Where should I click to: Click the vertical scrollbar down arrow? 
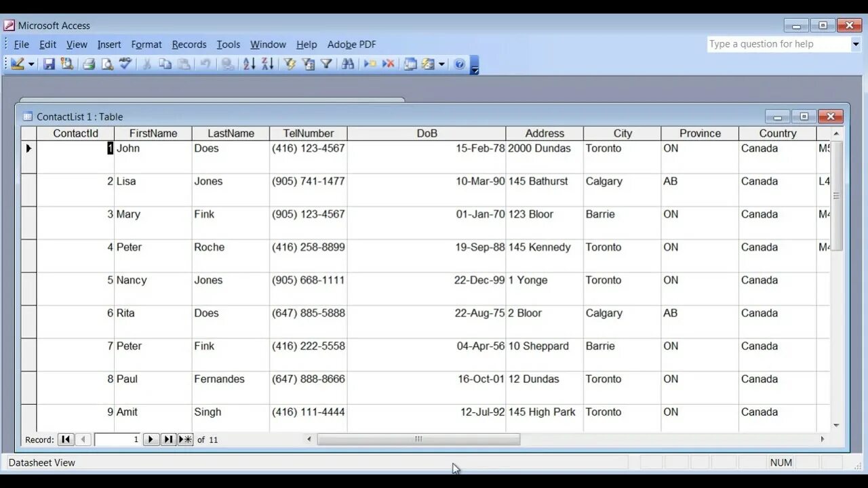coord(836,425)
